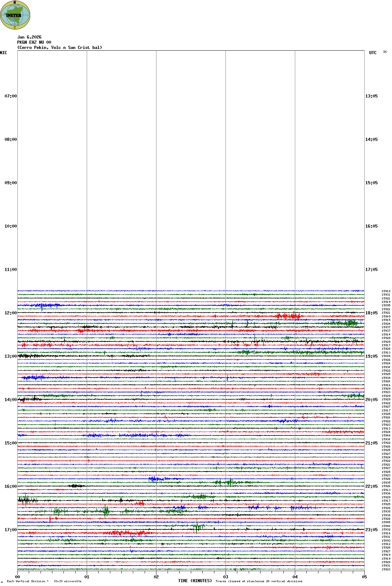Click the Cerro Pekin location subtitle
392x586 pixels.
[60, 48]
